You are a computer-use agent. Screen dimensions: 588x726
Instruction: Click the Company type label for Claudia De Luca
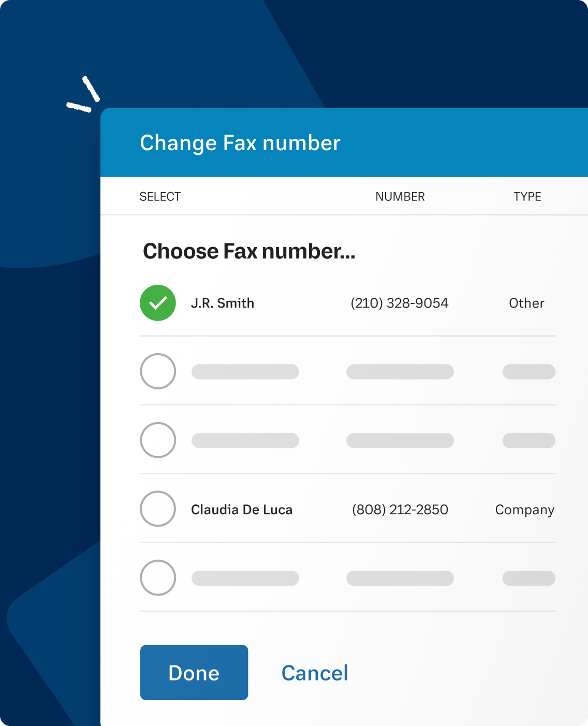[524, 509]
